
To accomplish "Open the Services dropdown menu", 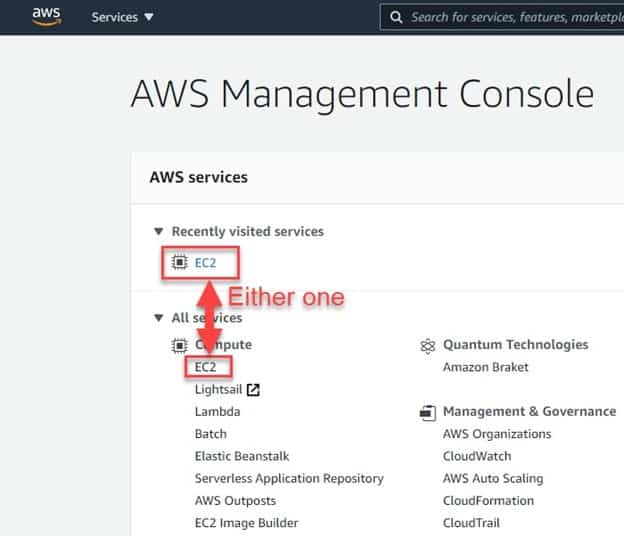I will (122, 17).
